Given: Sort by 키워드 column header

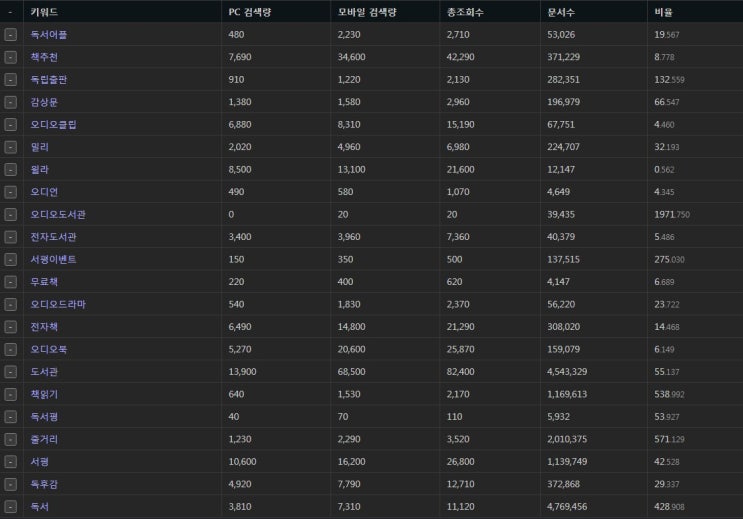Looking at the screenshot, I should [x=44, y=12].
